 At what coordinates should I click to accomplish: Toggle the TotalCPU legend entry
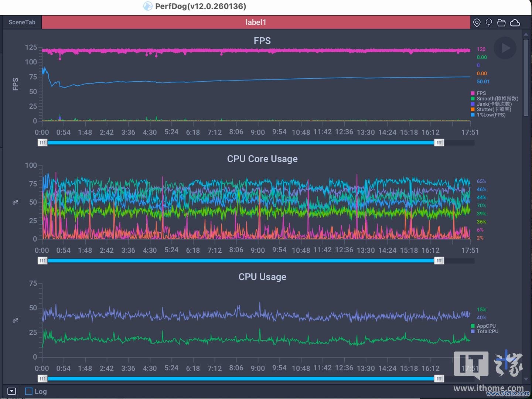click(485, 331)
